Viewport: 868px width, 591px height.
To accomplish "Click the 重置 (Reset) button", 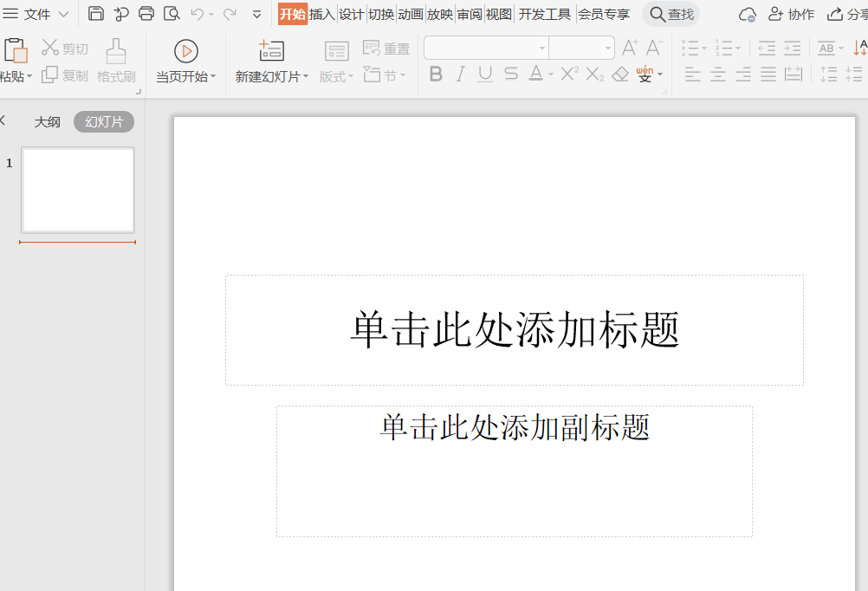I will [x=385, y=49].
